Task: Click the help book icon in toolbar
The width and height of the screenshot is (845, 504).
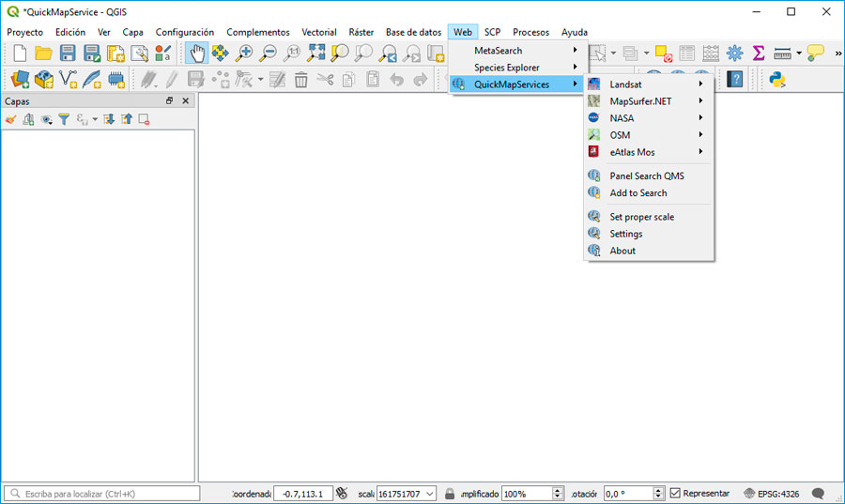Action: [x=735, y=80]
